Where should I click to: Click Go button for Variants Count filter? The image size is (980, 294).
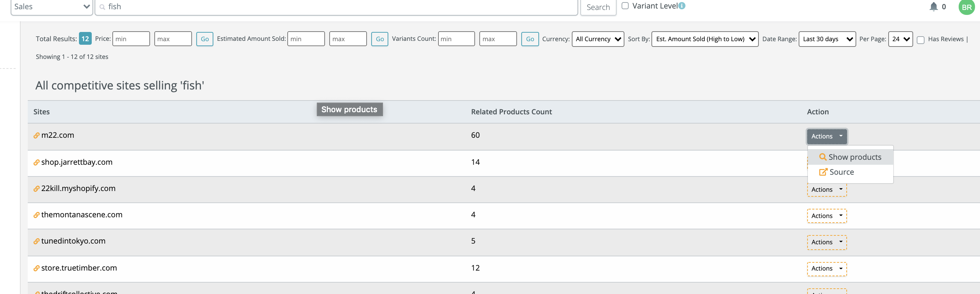point(530,39)
